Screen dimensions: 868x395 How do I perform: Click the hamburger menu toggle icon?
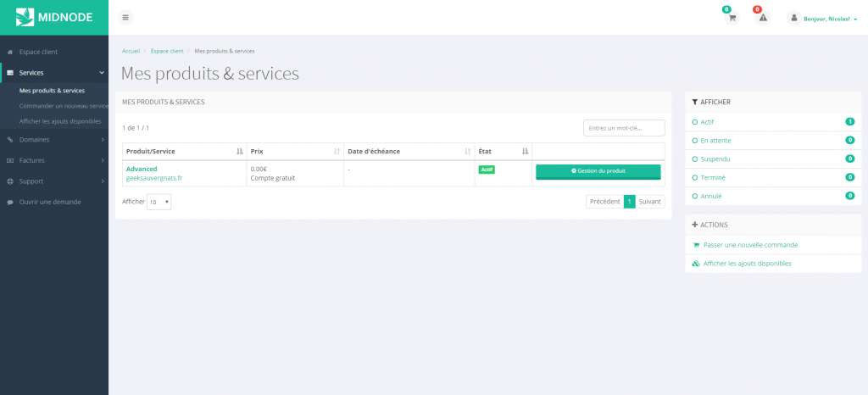pyautogui.click(x=125, y=17)
